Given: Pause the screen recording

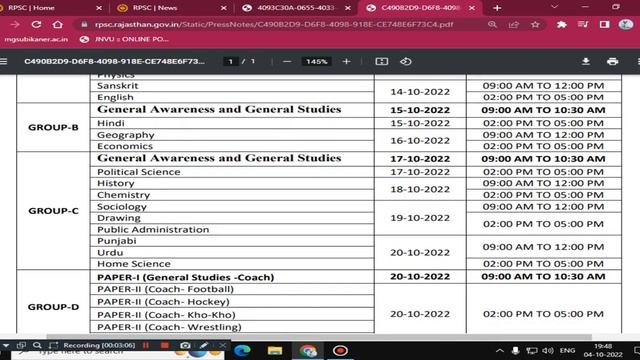Looking at the screenshot, I should click(x=146, y=345).
